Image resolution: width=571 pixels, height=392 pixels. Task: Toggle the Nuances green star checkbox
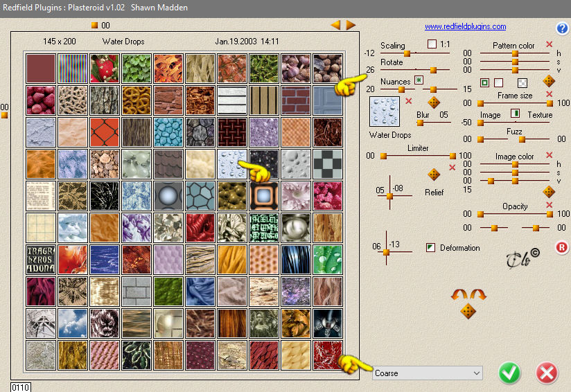pos(419,80)
